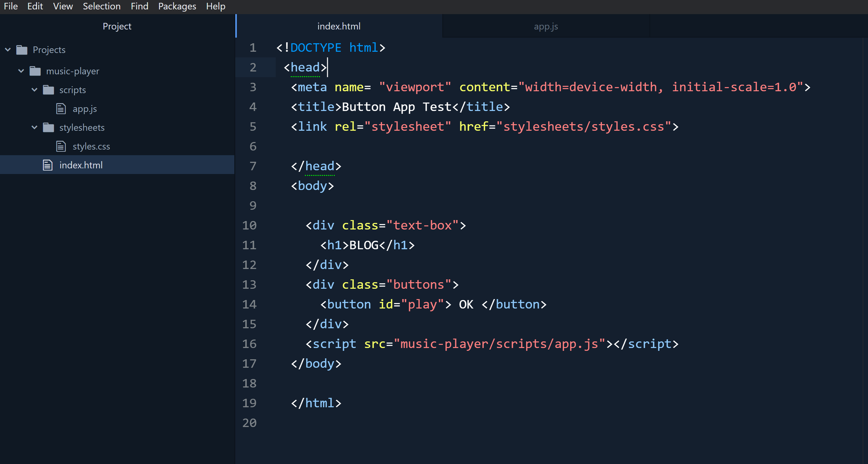This screenshot has height=464, width=868.
Task: Click the app.js file icon
Action: click(x=63, y=108)
